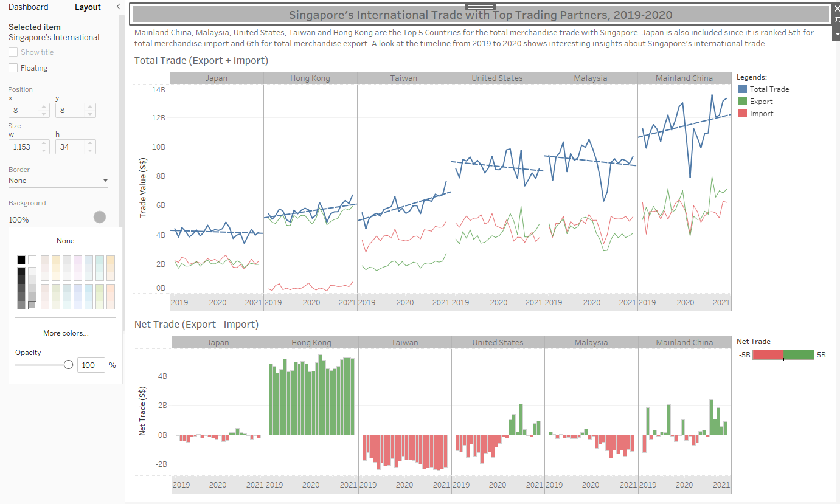Screen dimensions: 840x504
Task: Click the round Background color button
Action: tap(100, 217)
